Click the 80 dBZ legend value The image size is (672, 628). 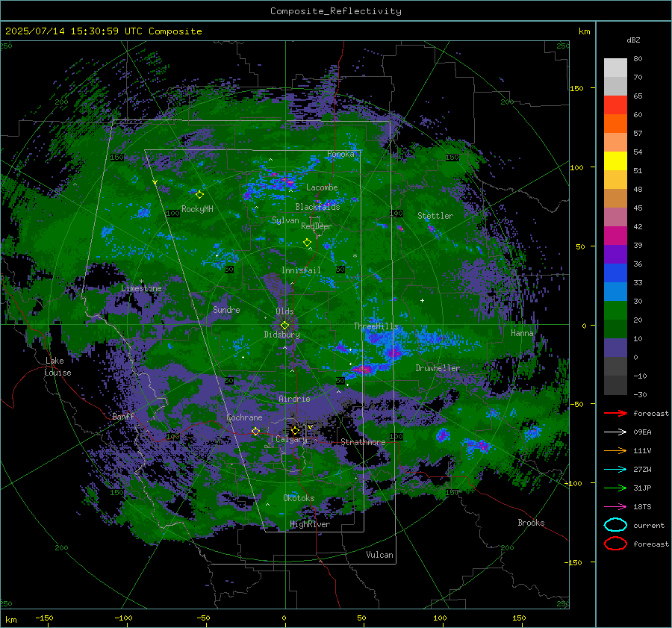tap(638, 58)
